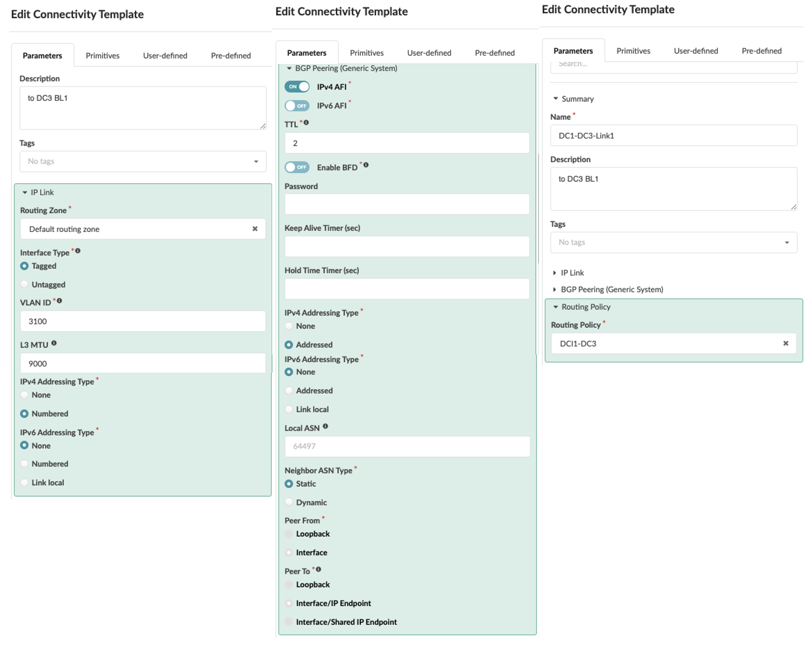Viewport: 812px width, 648px height.
Task: Clear the Default routing zone selection
Action: [255, 229]
